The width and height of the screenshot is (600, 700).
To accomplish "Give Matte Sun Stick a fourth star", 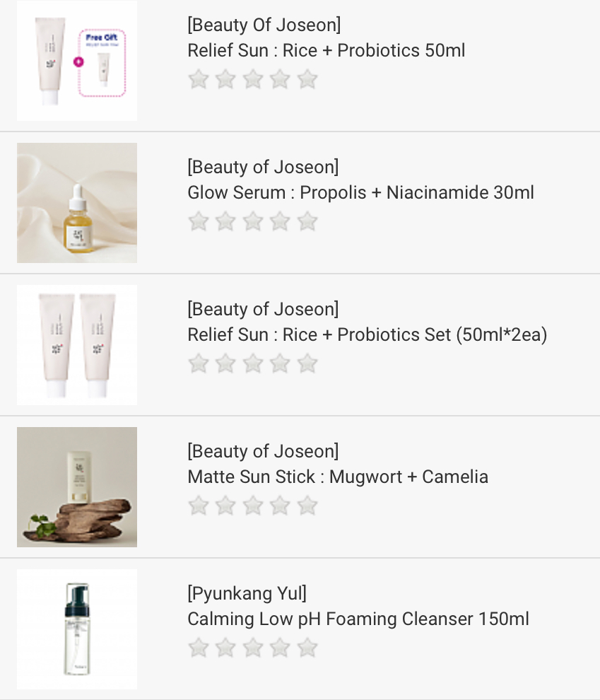I will click(280, 506).
